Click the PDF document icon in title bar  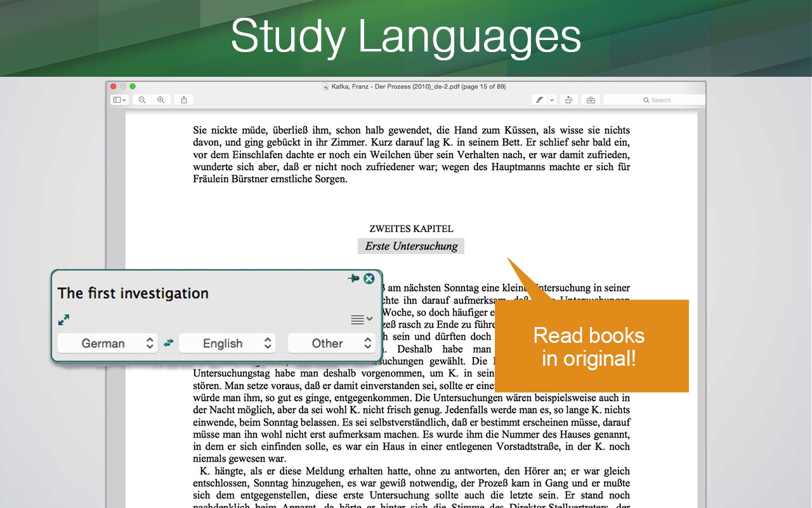[325, 86]
